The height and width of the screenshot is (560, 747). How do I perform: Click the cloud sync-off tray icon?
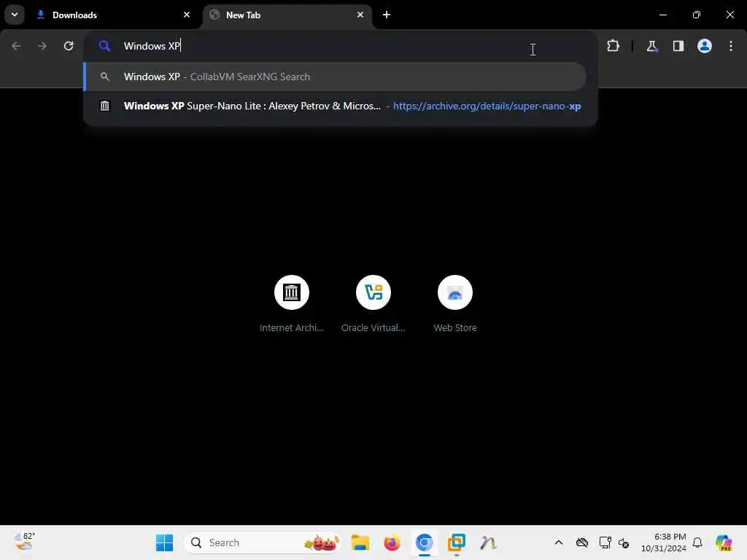coord(581,542)
